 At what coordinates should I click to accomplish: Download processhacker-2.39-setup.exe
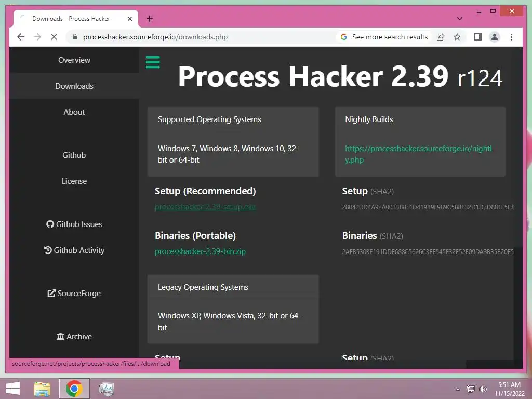click(x=205, y=207)
